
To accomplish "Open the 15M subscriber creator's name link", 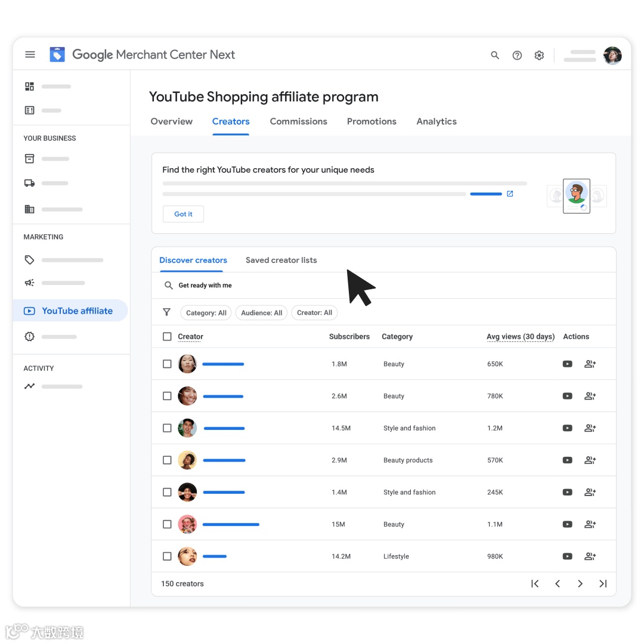I will [231, 525].
